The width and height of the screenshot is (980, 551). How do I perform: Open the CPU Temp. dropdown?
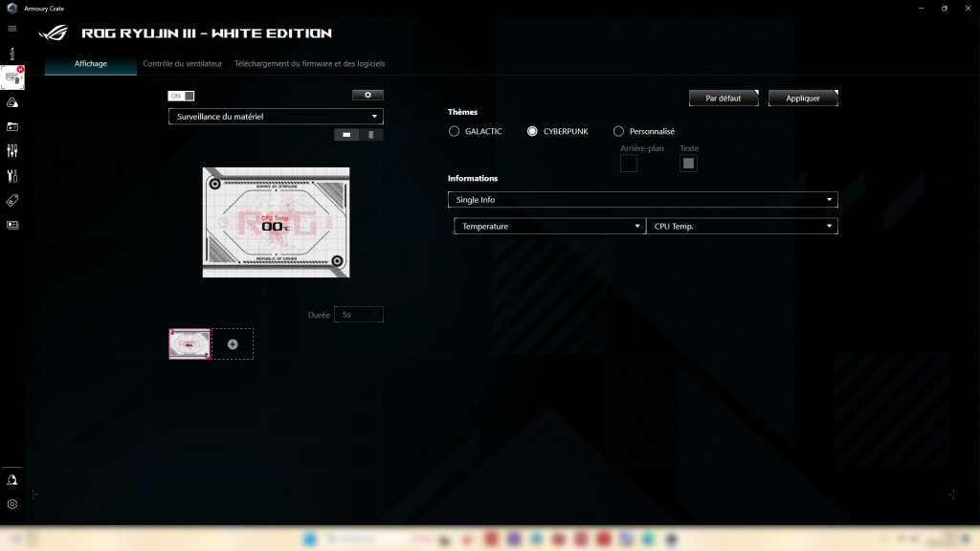click(742, 226)
